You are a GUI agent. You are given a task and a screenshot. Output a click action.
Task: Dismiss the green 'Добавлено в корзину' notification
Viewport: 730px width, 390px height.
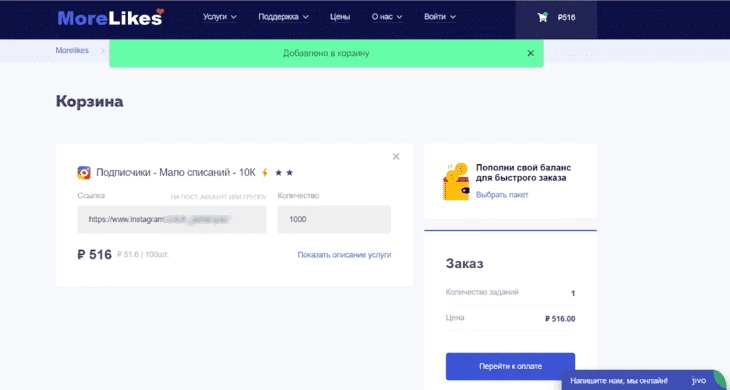pyautogui.click(x=530, y=53)
